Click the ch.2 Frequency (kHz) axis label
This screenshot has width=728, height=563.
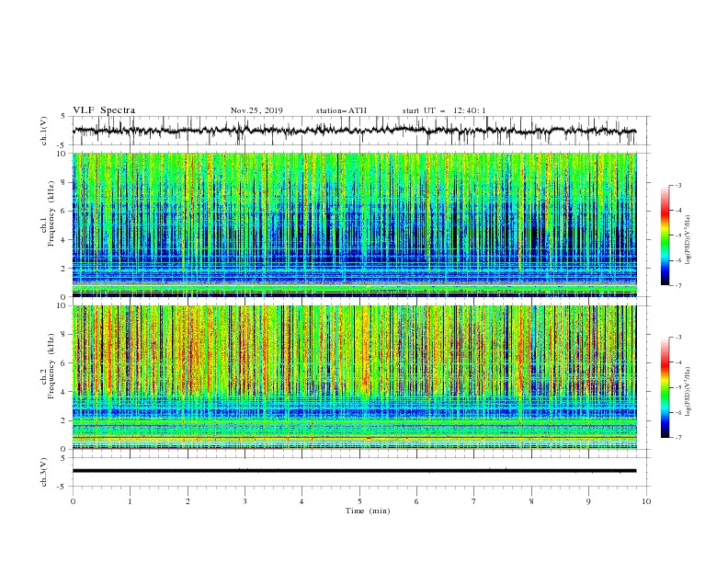pyautogui.click(x=48, y=377)
